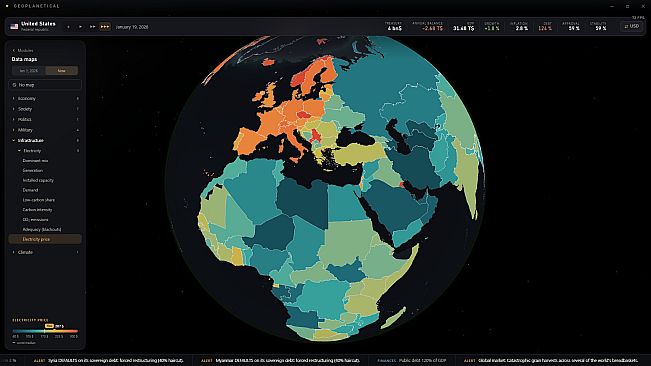Set simulation to normal play speed
651x366 pixels.
pyautogui.click(x=80, y=27)
